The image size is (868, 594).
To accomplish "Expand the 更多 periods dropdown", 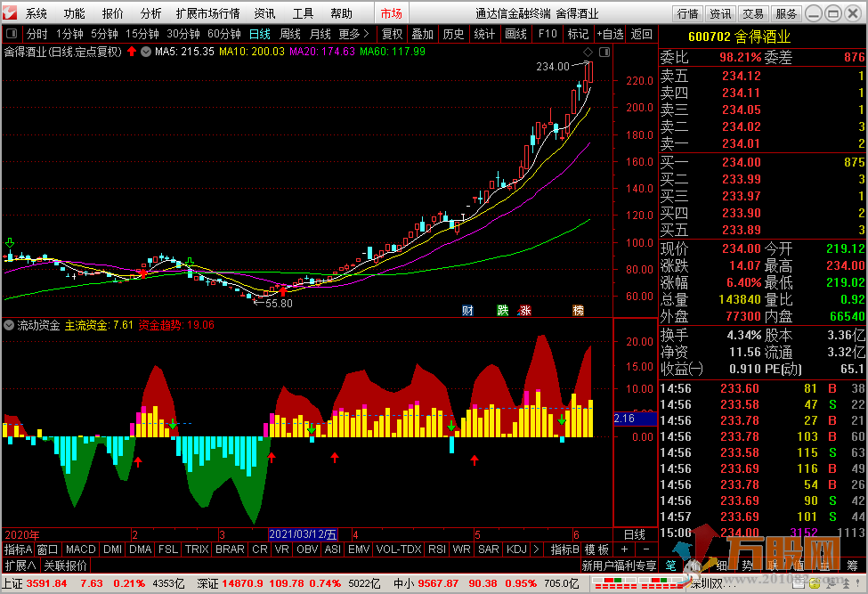I will coord(353,34).
